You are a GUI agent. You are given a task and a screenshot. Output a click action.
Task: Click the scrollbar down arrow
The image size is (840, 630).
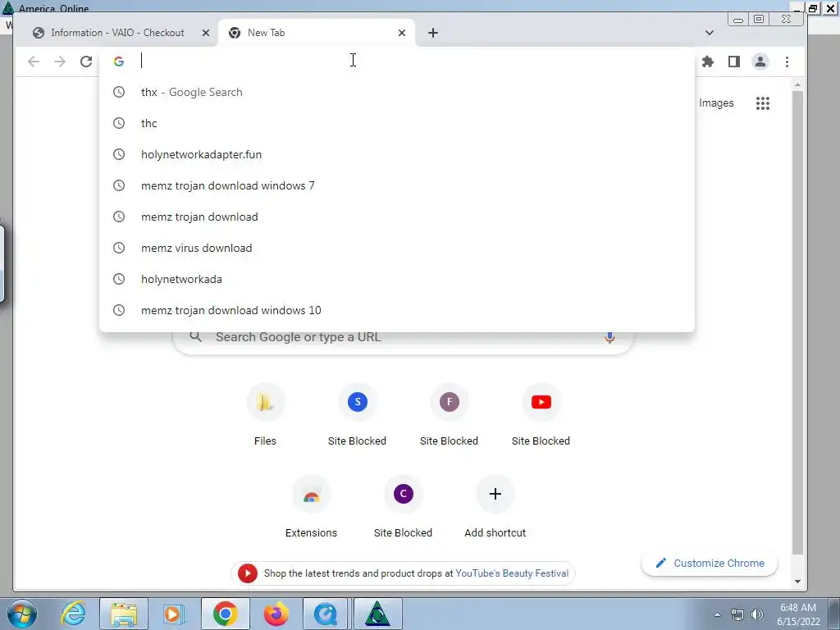click(797, 582)
